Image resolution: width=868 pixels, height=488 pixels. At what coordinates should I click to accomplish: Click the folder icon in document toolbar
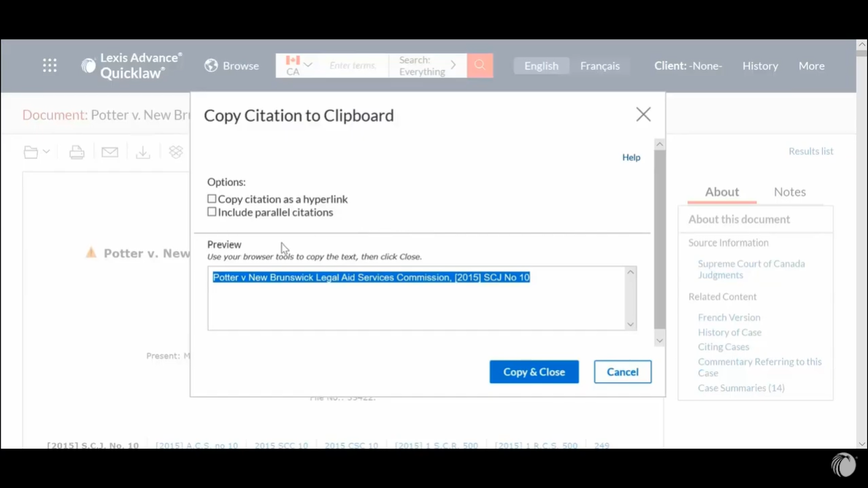tap(31, 152)
